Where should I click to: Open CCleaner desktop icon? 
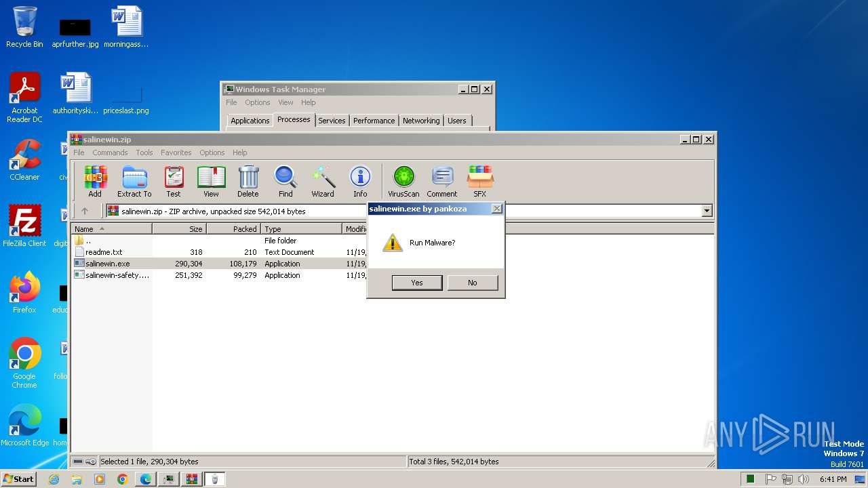pos(24,160)
